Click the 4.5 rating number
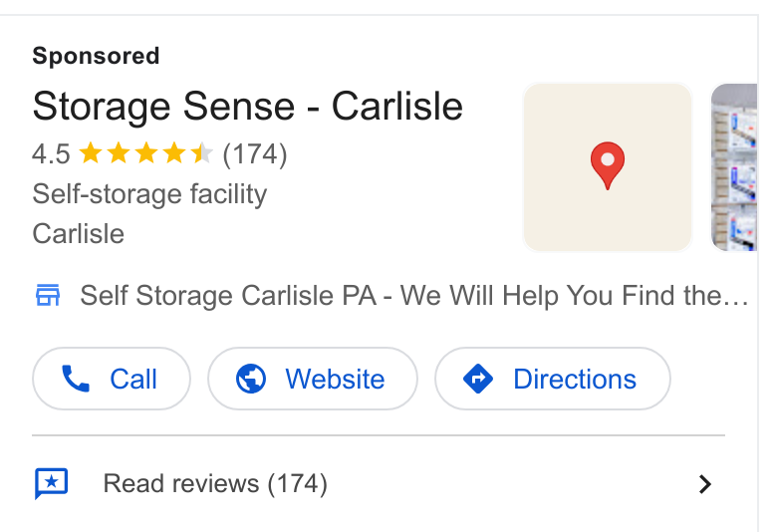The height and width of the screenshot is (532, 773). pos(51,154)
